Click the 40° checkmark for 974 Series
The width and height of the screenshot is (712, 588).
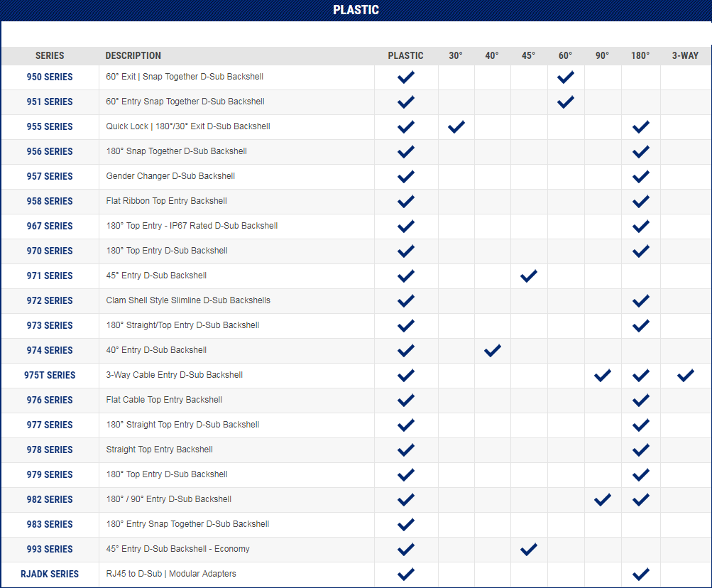coord(492,350)
